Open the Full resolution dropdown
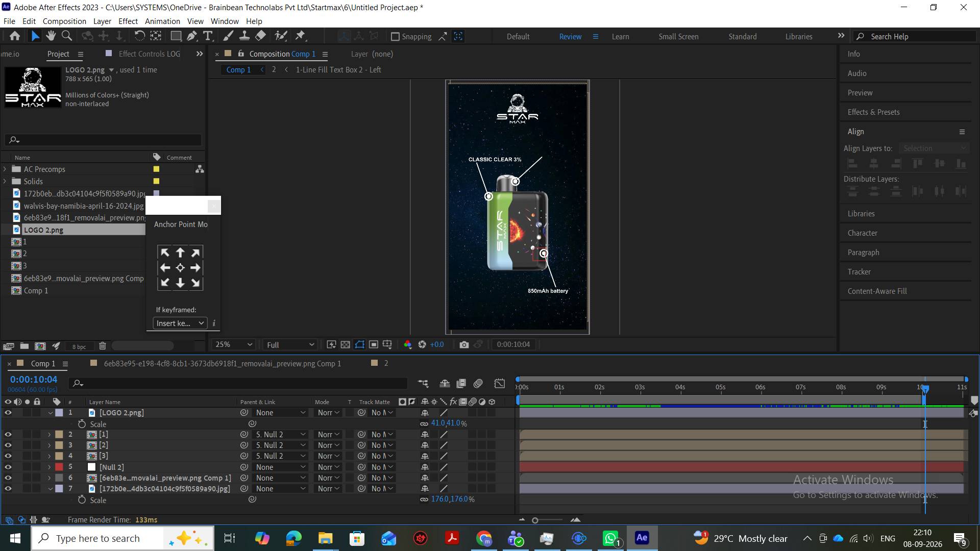This screenshot has width=980, height=551. click(x=290, y=345)
